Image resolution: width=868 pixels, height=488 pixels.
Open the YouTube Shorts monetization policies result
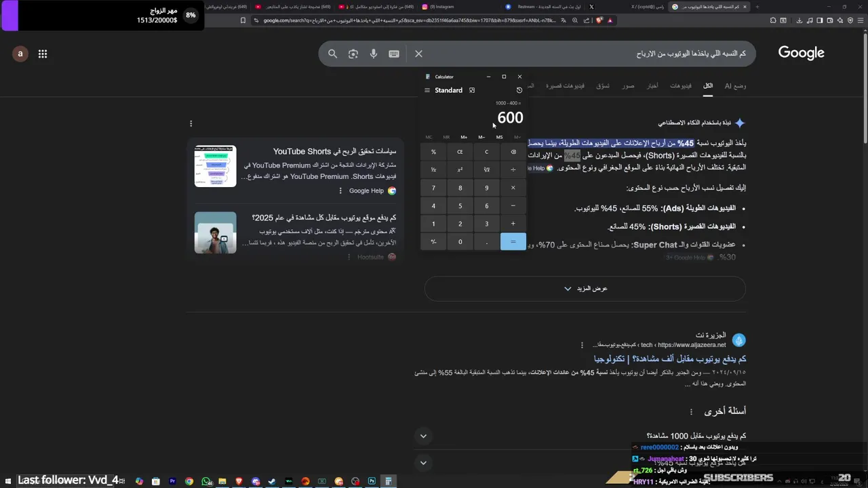(336, 151)
